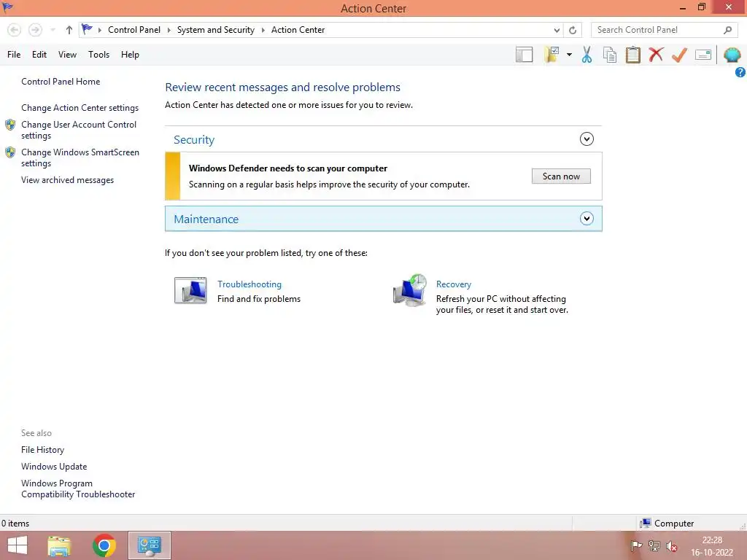Open the Edit menu

pos(39,55)
